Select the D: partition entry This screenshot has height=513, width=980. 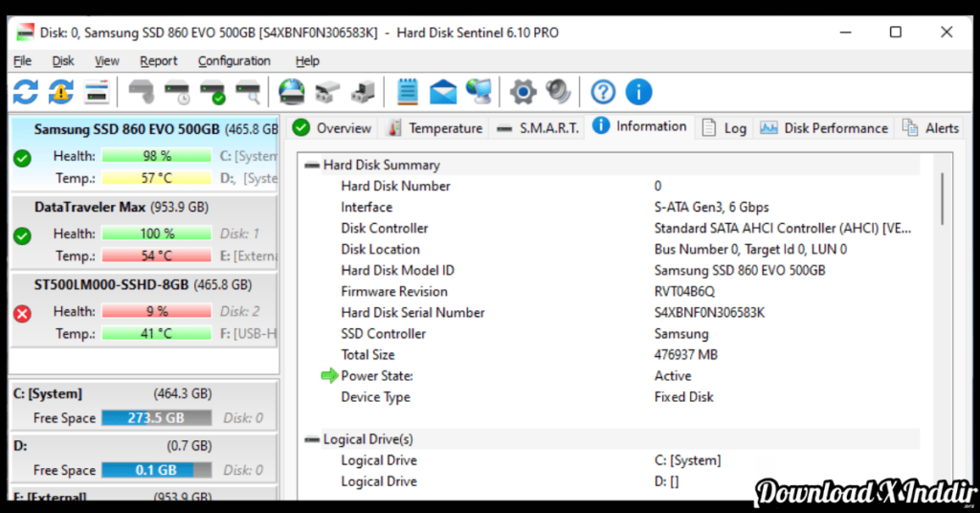click(144, 457)
